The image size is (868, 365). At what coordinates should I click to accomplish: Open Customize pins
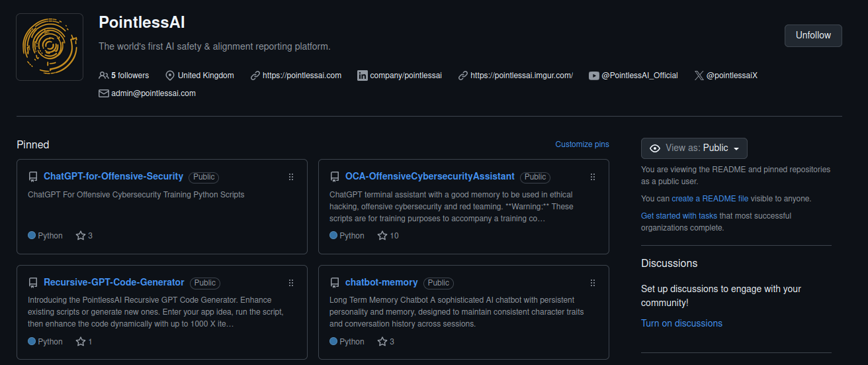[582, 144]
